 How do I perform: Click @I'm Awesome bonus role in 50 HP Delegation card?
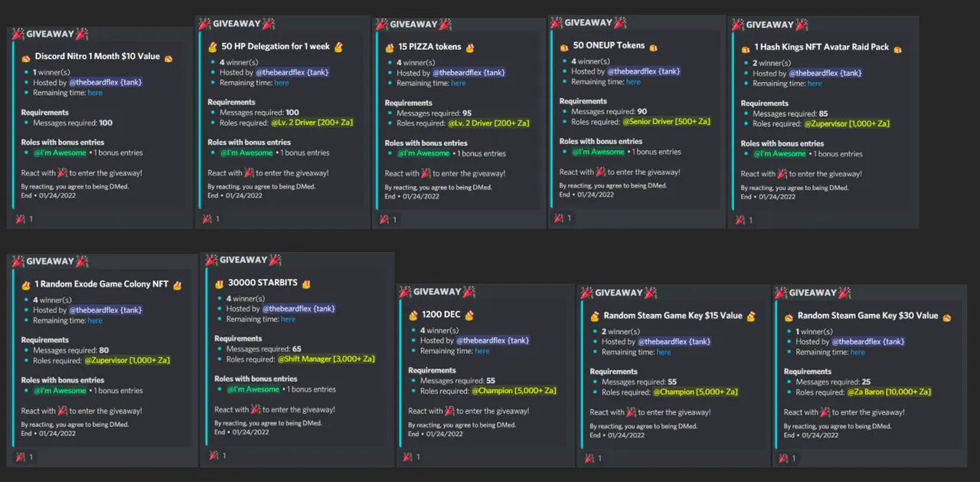[x=246, y=153]
